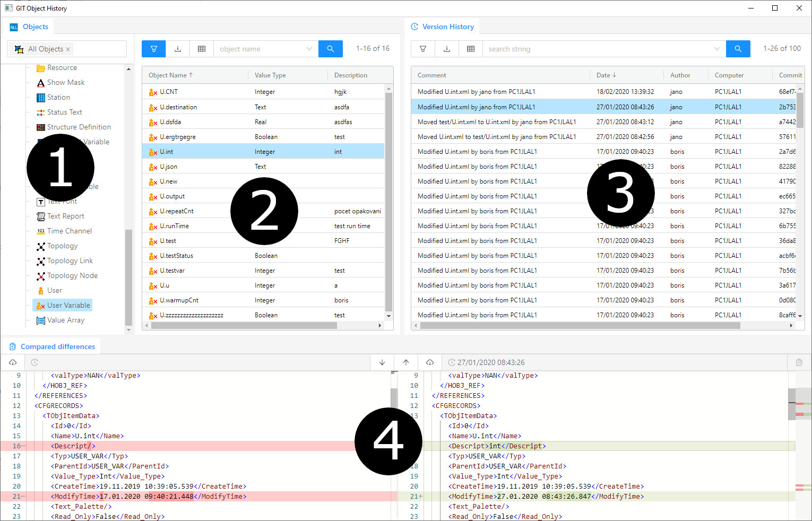Image resolution: width=812 pixels, height=521 pixels.
Task: Select Topology Link in object type tree
Action: pyautogui.click(x=70, y=260)
